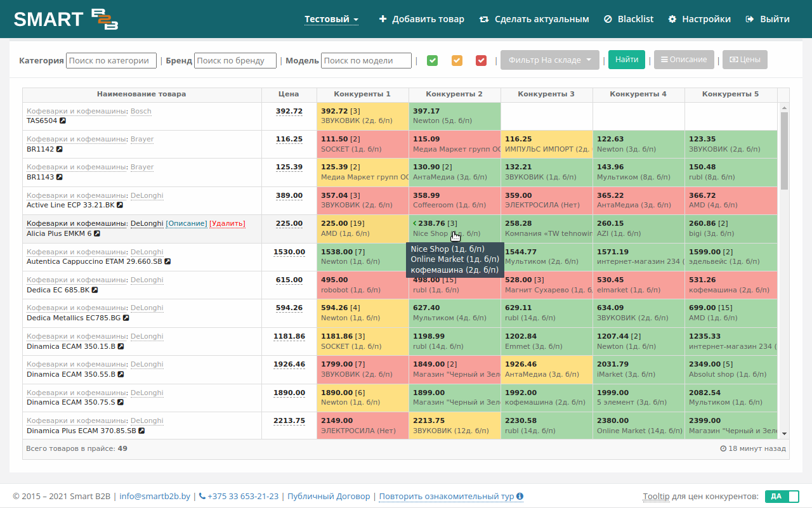Open external link icon for Dinamica Plus ECAM 370.85.SB
812x508 pixels.
[x=141, y=431]
